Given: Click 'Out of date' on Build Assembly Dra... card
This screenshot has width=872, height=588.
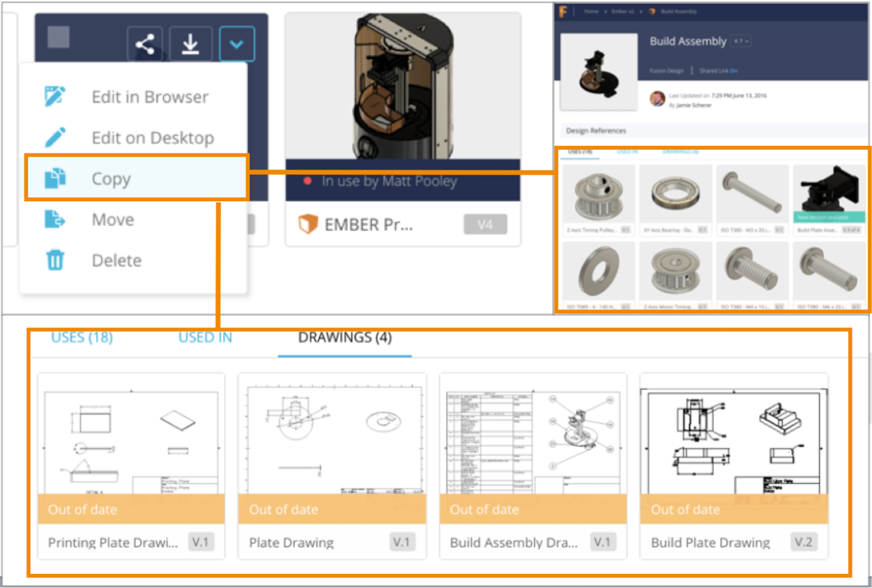Looking at the screenshot, I should (484, 509).
